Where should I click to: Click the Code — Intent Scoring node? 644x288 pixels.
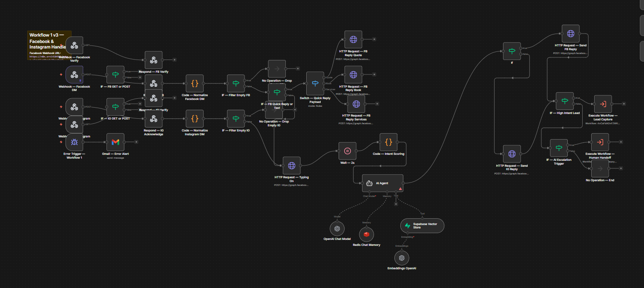[x=388, y=142]
